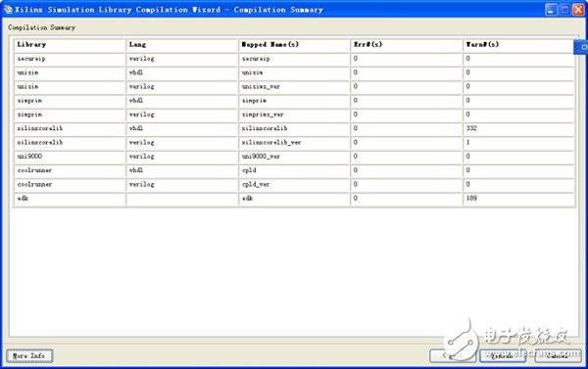Click the Finish button
This screenshot has width=588, height=369.
503,356
